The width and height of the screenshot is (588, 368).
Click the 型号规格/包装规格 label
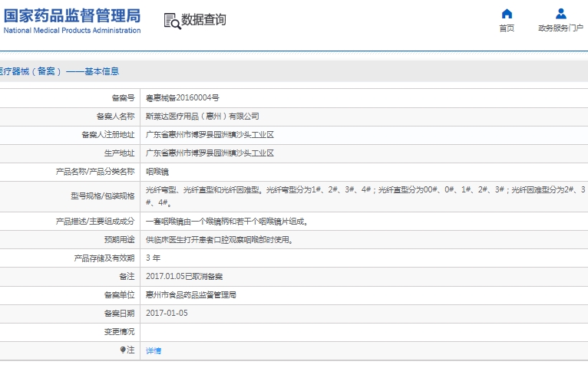[102, 195]
